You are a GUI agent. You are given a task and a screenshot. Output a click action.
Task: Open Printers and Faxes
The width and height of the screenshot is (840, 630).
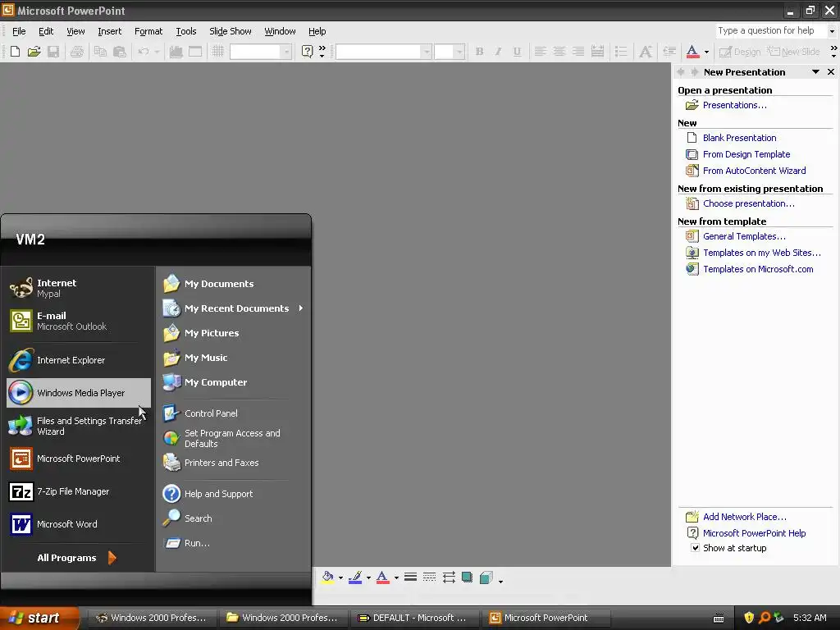[x=233, y=463]
